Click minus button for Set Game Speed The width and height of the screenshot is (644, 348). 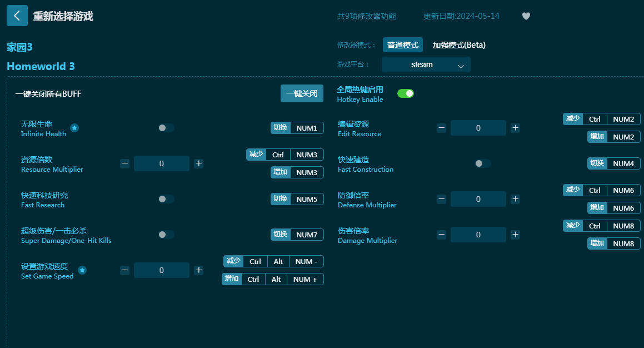(125, 270)
